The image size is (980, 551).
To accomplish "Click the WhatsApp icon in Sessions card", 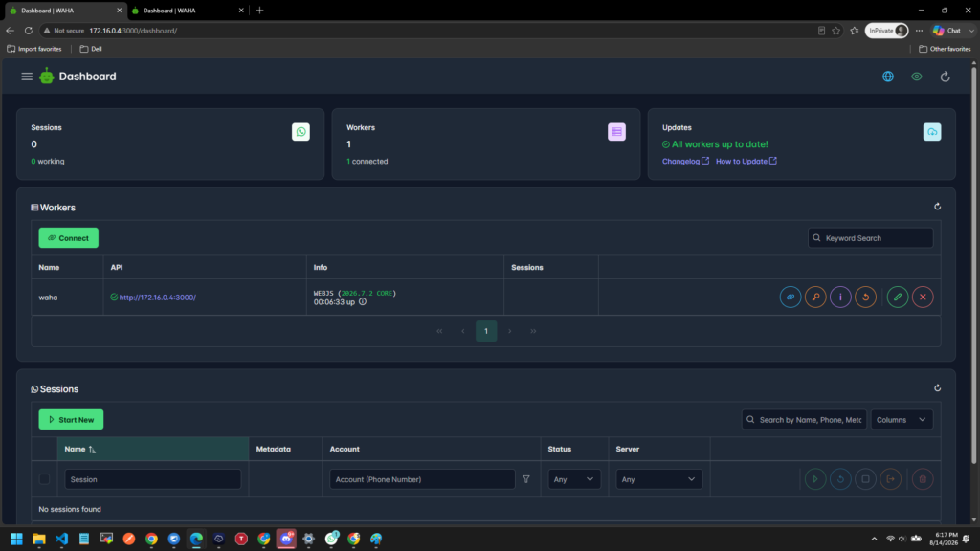I will point(301,132).
